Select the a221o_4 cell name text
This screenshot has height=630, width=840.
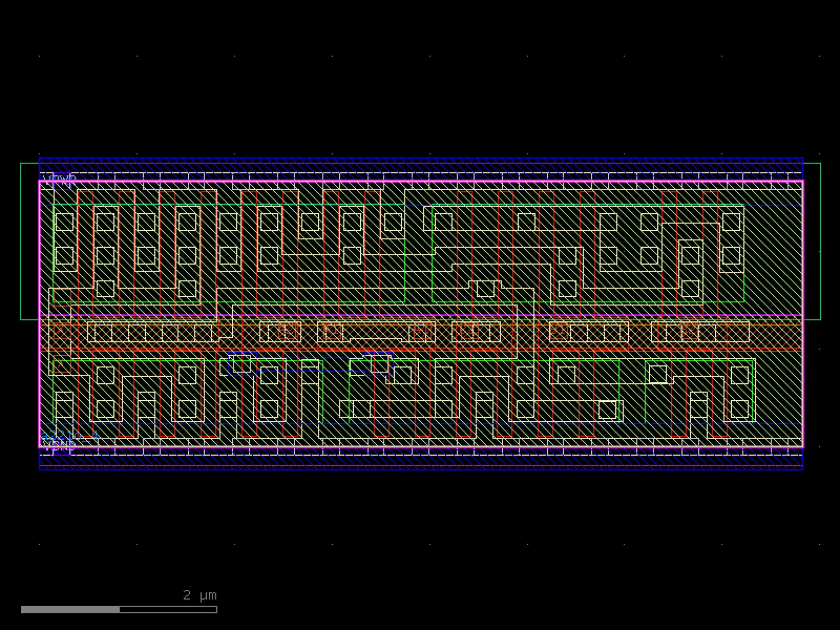click(x=69, y=435)
